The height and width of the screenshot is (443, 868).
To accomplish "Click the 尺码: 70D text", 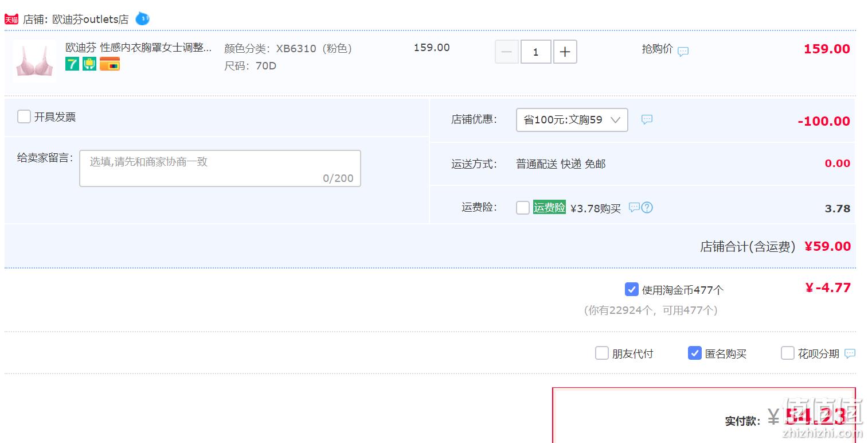I will [250, 66].
